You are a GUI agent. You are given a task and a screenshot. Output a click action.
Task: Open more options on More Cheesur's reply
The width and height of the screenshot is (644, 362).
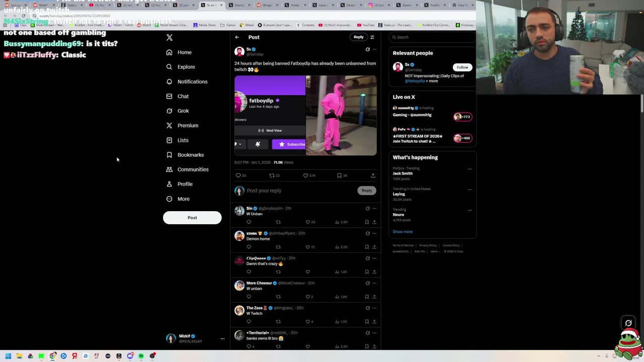coord(374,283)
